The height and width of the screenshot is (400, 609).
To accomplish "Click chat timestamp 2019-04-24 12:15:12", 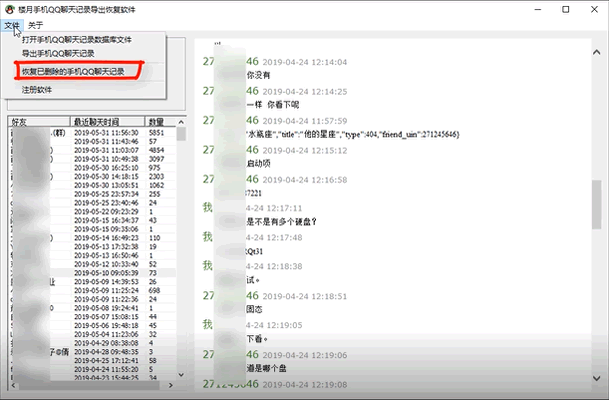I will (x=305, y=150).
